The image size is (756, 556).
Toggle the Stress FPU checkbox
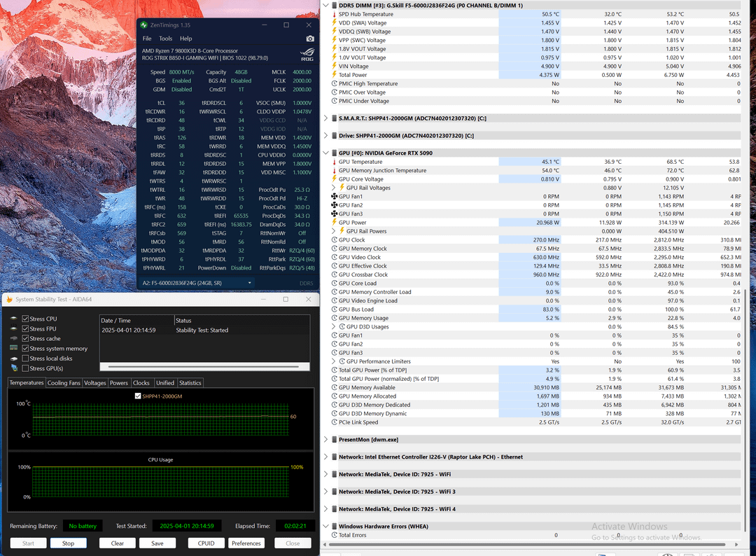point(26,328)
